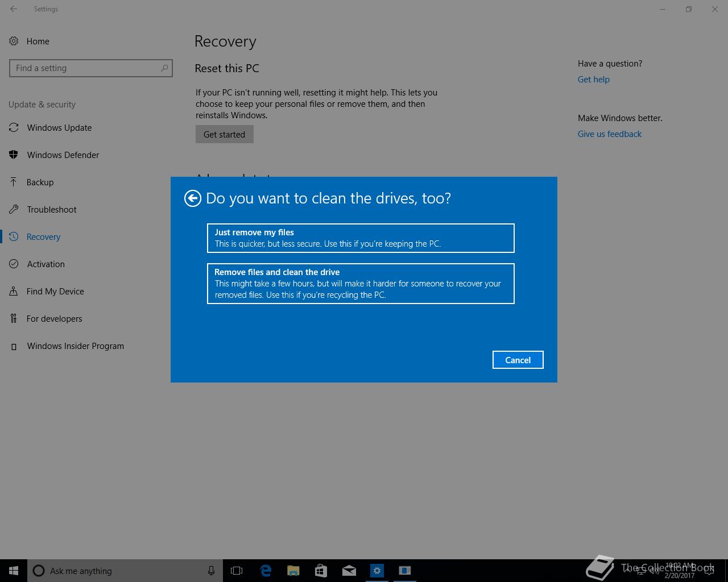Open File Explorer from taskbar

tap(293, 571)
